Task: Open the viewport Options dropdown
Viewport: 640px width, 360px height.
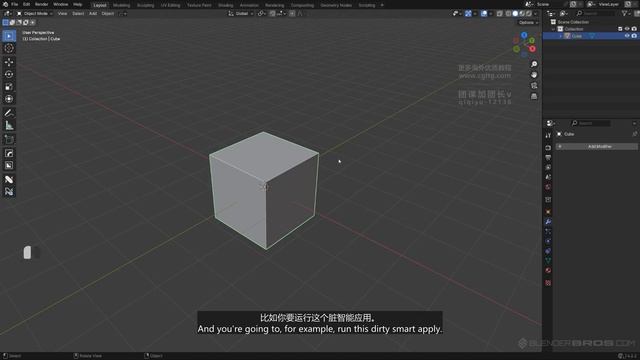Action: [x=528, y=22]
